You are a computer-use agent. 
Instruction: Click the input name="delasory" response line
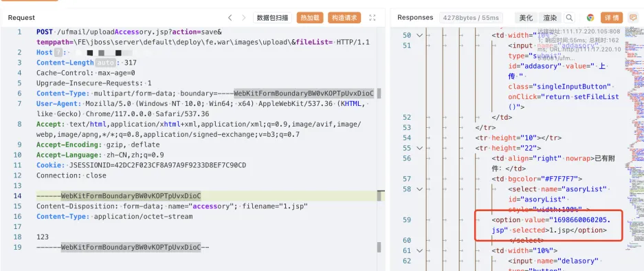point(553,261)
